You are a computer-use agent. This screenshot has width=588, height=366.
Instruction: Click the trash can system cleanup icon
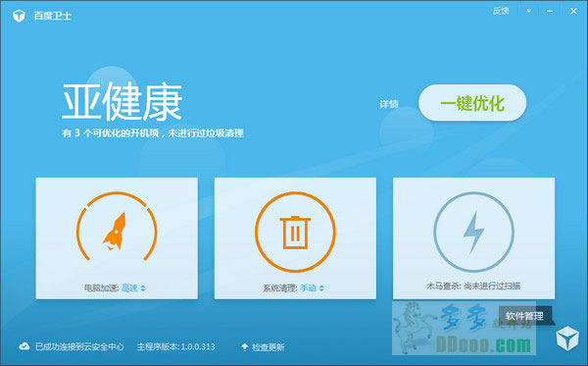click(x=295, y=232)
